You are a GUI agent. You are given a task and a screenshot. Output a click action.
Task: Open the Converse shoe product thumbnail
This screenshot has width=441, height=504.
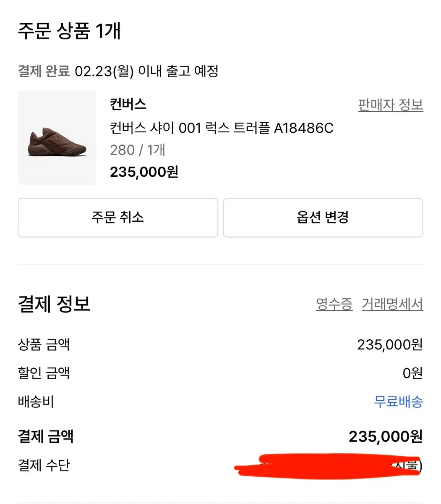(x=57, y=137)
